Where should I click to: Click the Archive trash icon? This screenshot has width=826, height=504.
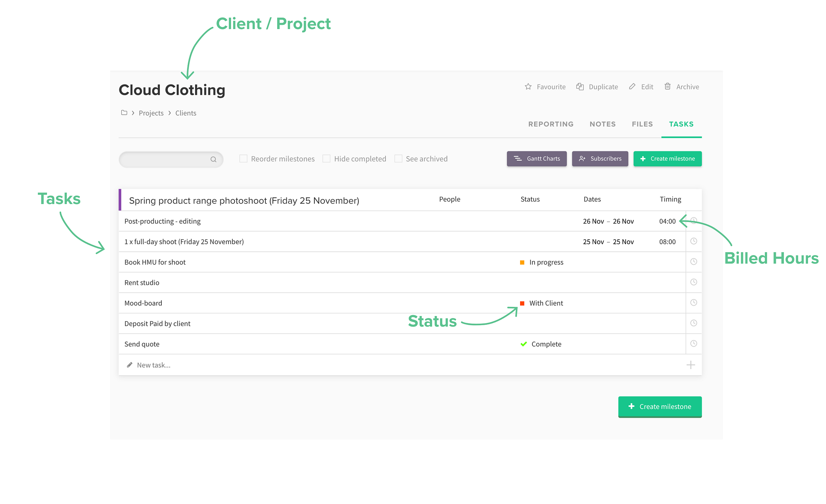pos(667,87)
